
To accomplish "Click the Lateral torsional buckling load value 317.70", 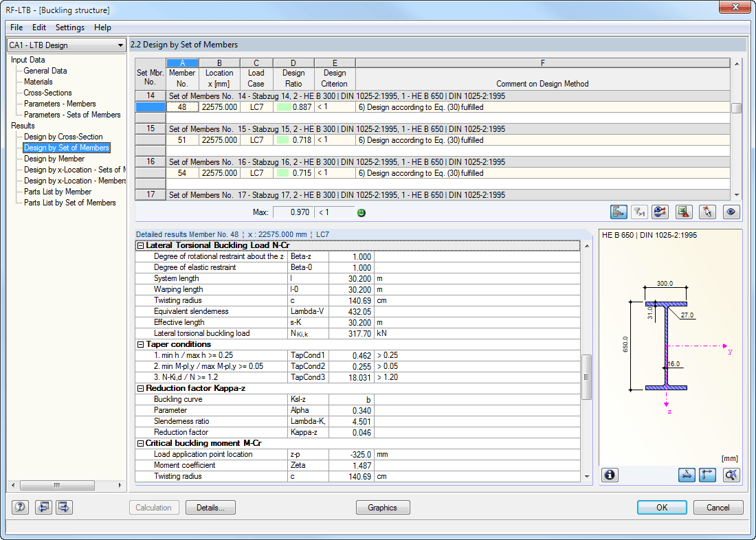I will coord(351,334).
